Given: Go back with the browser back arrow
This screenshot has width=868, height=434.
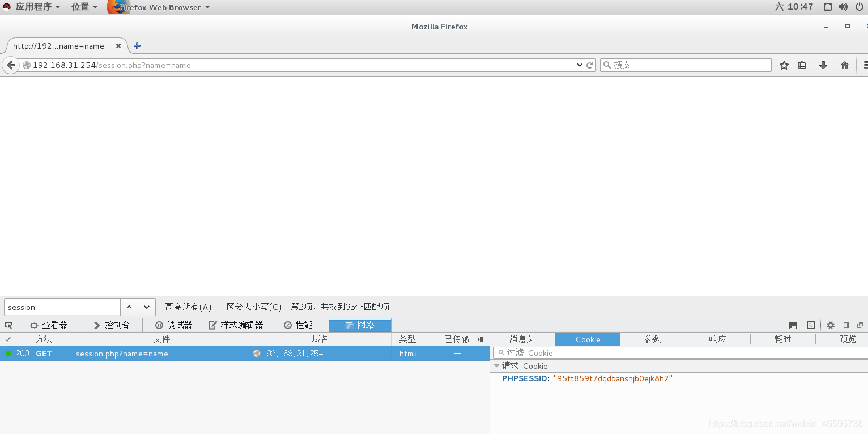Looking at the screenshot, I should click(x=10, y=65).
